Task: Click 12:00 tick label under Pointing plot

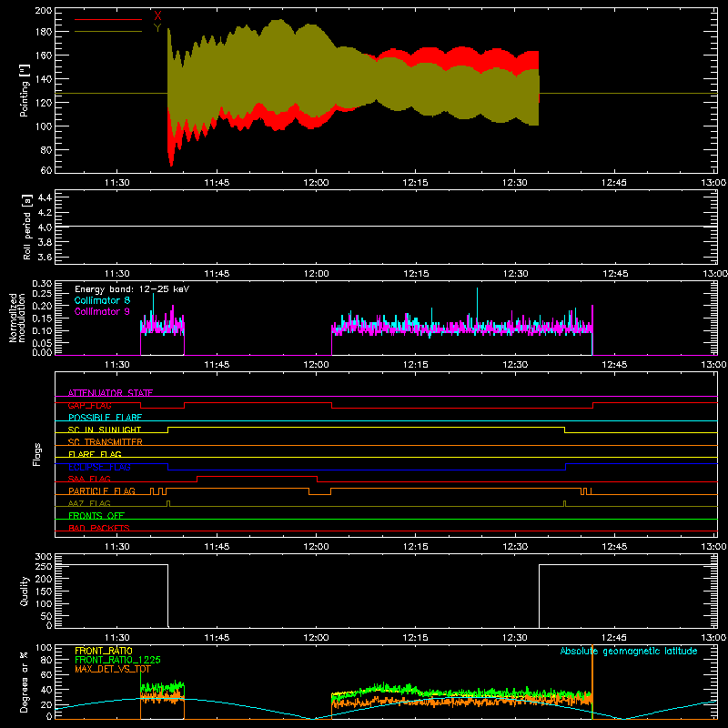Action: (316, 183)
